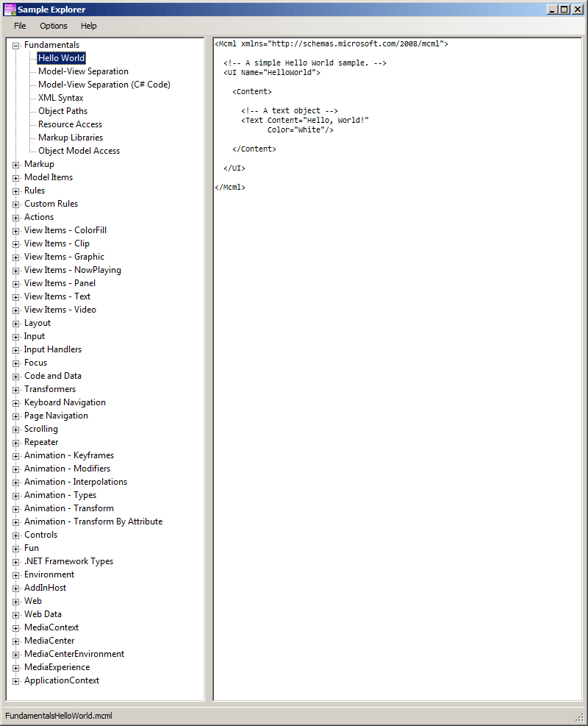Minimize the Sample Explorer window
This screenshot has height=726, width=588.
point(553,10)
